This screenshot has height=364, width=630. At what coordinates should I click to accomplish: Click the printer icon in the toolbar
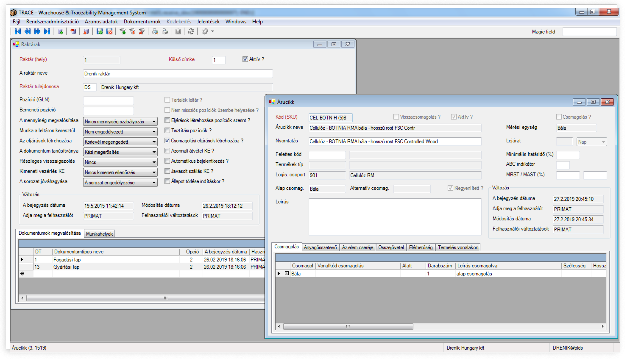(165, 32)
